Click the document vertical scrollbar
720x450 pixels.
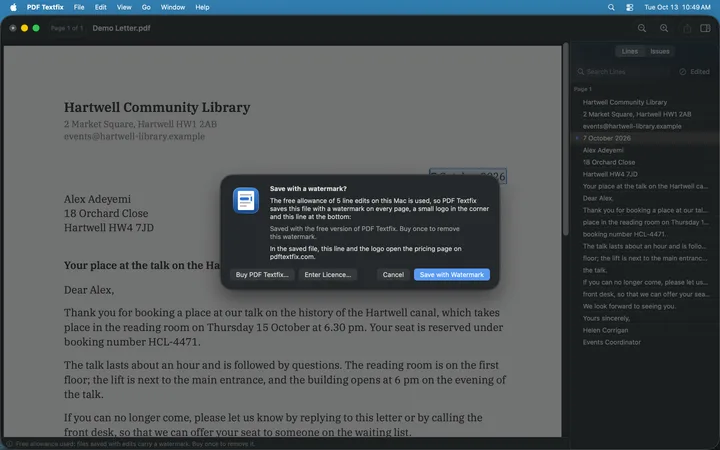566,141
